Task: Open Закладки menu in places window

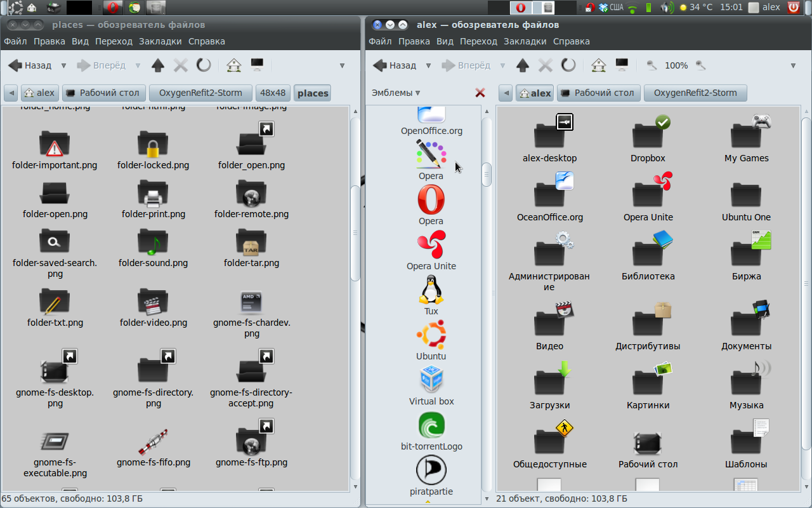Action: pyautogui.click(x=160, y=41)
